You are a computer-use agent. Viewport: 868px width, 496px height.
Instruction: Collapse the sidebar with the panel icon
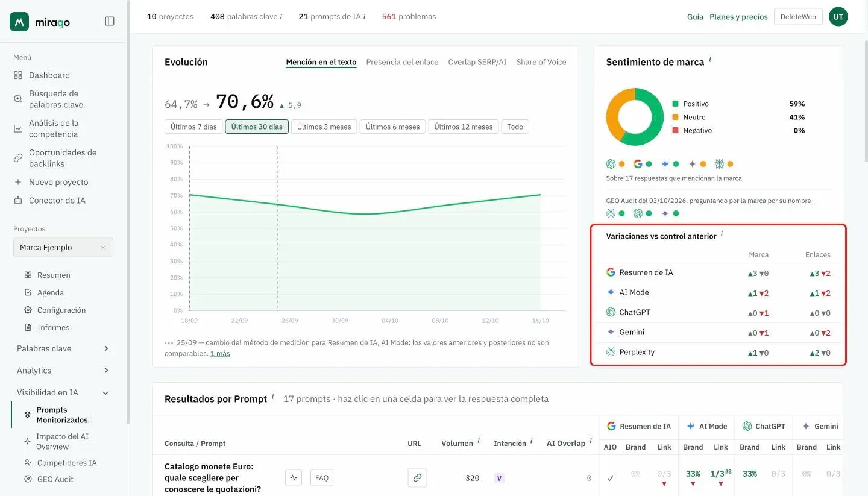coord(110,21)
